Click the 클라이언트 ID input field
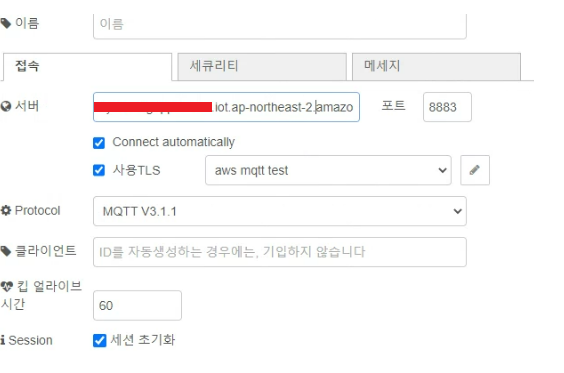 point(280,252)
